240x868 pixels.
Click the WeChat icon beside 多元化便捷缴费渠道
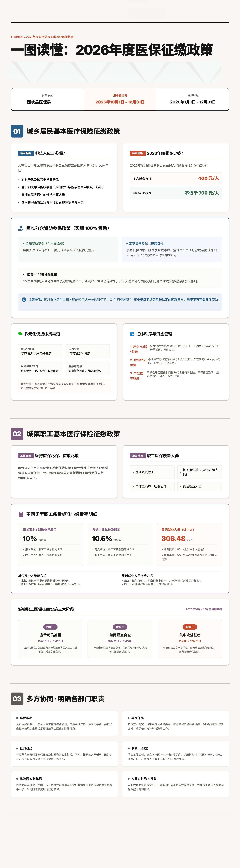pos(20,334)
